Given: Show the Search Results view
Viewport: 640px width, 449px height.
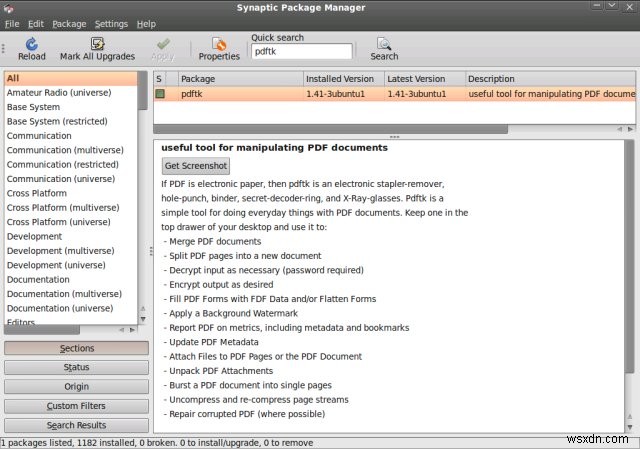Looking at the screenshot, I should pos(76,425).
